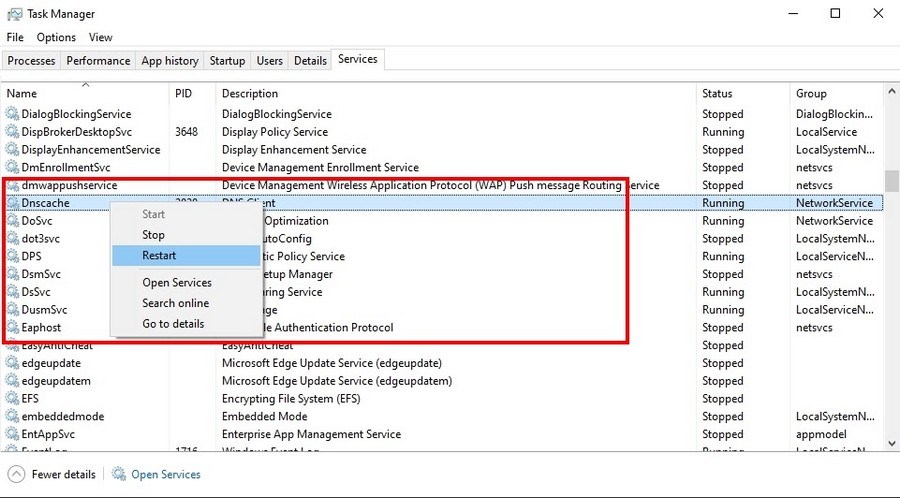Click the gear icon beside DsSvc
The image size is (900, 498).
coord(12,291)
